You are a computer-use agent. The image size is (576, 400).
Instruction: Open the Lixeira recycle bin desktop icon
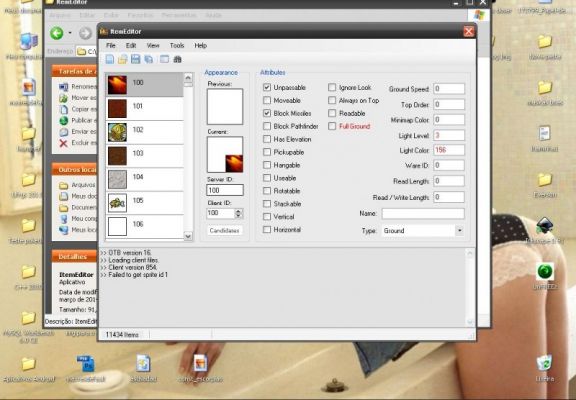click(x=544, y=364)
